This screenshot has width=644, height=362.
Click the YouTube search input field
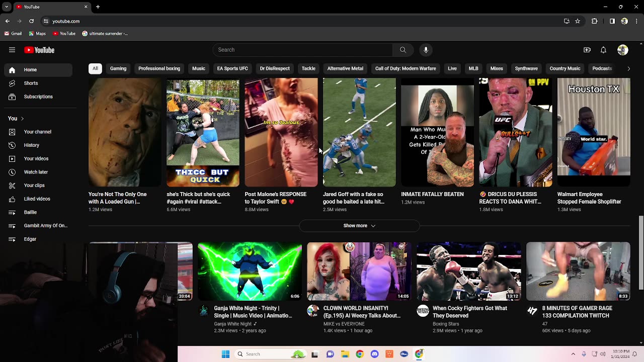pyautogui.click(x=302, y=50)
